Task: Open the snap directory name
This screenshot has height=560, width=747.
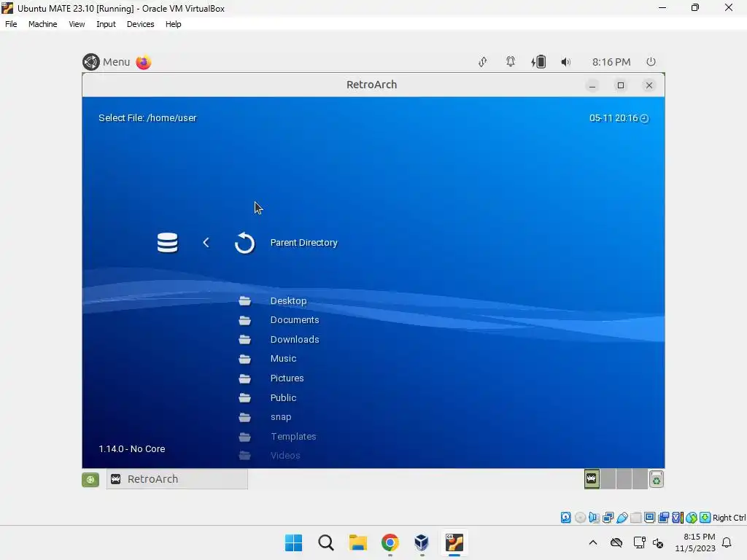Action: [x=281, y=416]
